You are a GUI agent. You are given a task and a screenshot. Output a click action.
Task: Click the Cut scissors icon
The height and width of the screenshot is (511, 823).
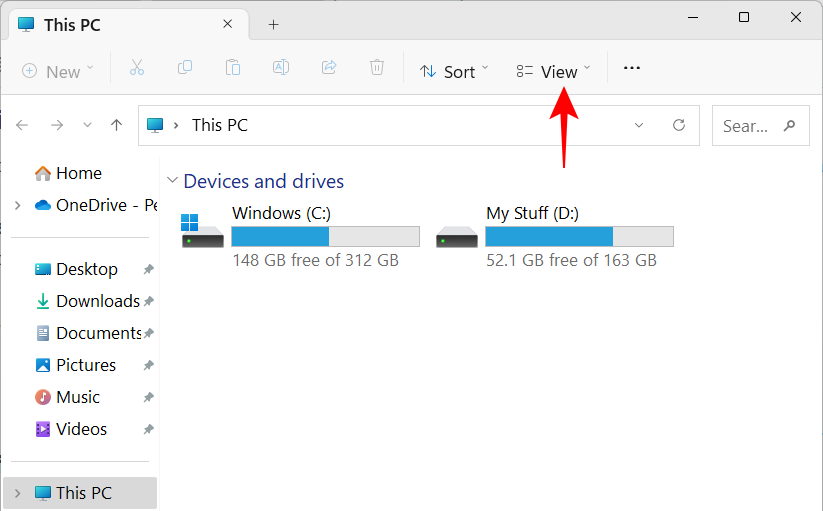click(x=136, y=68)
